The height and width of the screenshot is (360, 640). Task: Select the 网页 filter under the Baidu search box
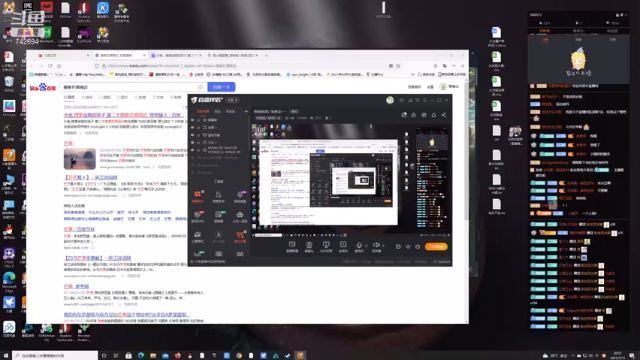pos(69,98)
